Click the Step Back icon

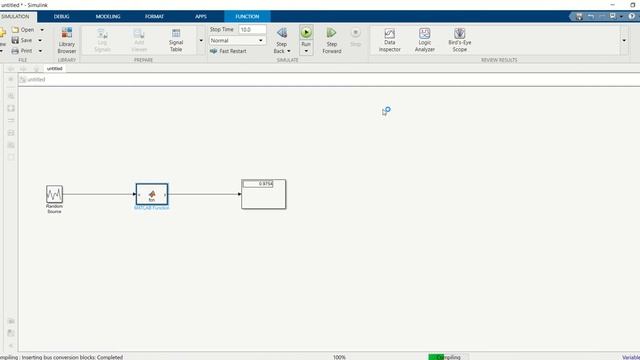(282, 33)
